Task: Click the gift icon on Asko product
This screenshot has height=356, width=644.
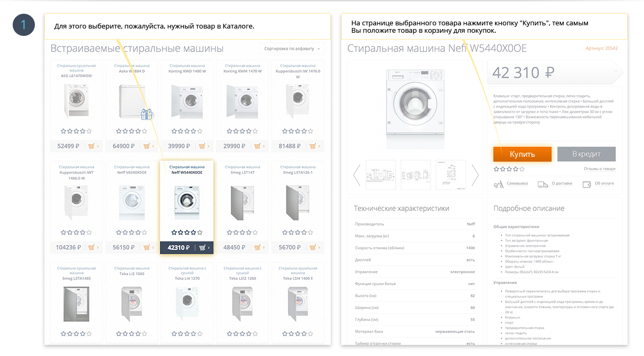Action: coord(146,114)
